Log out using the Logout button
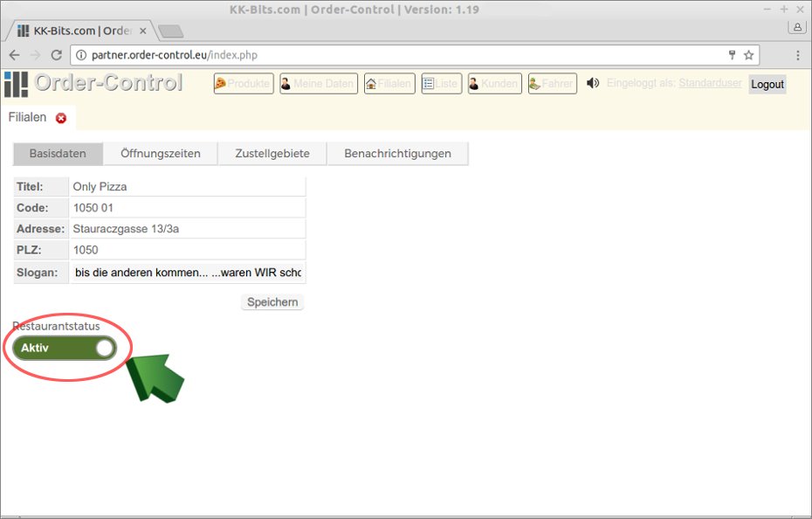This screenshot has width=812, height=519. pyautogui.click(x=767, y=84)
